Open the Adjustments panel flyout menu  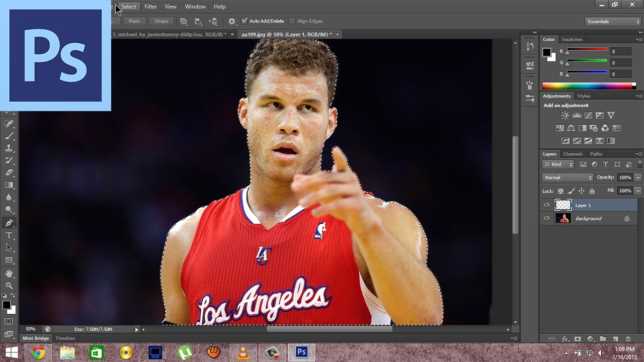click(x=639, y=96)
